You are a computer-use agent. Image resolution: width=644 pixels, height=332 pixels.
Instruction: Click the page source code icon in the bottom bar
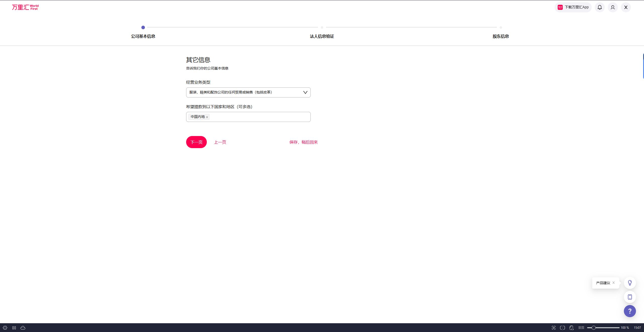(572, 328)
